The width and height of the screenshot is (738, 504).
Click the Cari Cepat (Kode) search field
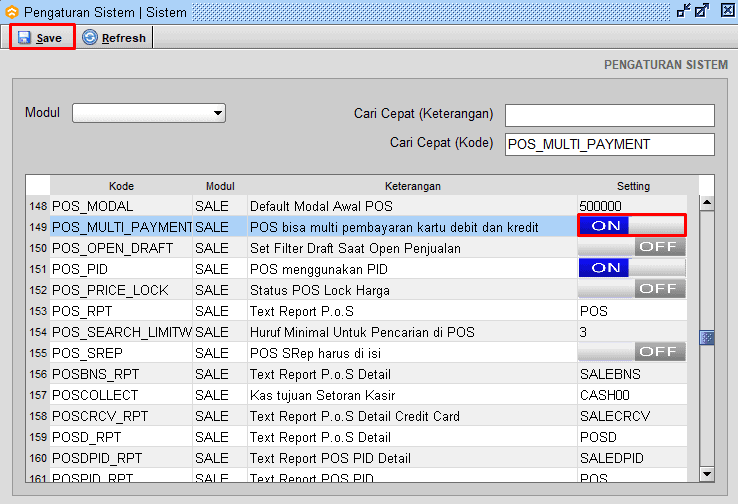click(609, 145)
